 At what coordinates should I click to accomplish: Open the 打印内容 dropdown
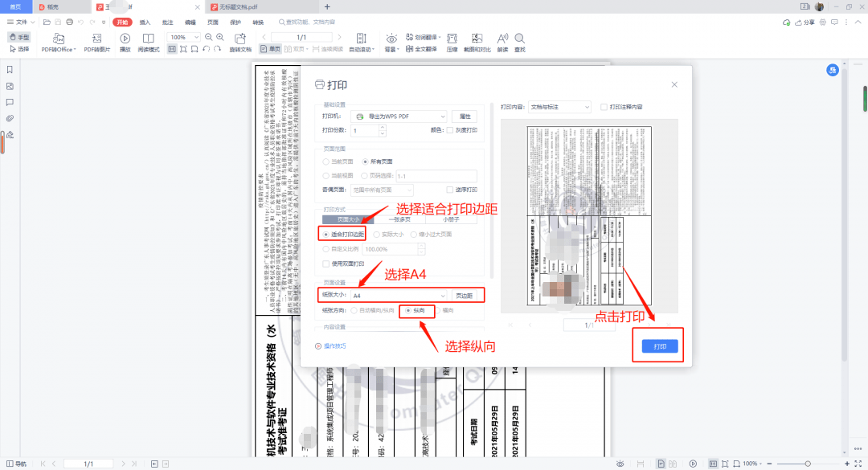pyautogui.click(x=559, y=107)
